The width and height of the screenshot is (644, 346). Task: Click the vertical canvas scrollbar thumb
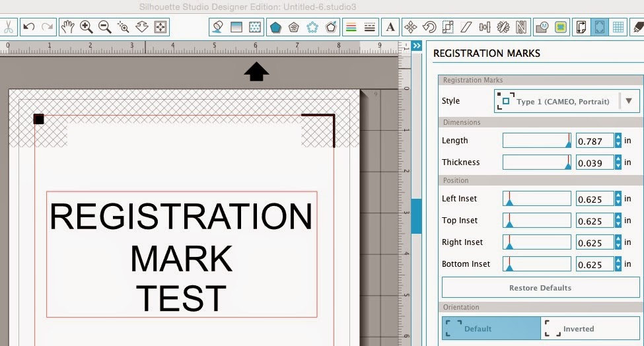pos(417,216)
